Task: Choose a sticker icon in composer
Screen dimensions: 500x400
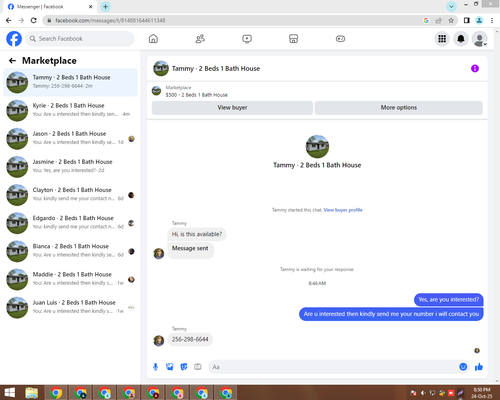Action: click(184, 367)
